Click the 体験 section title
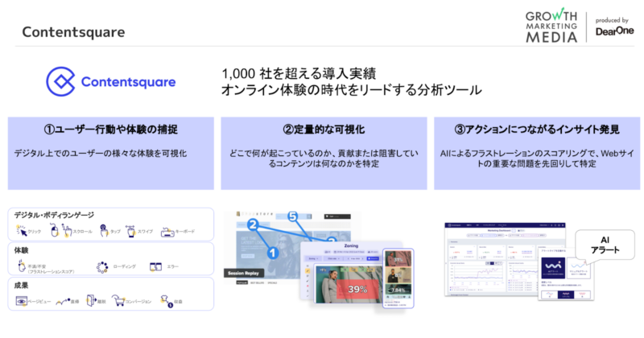This screenshot has width=644, height=338. [22, 250]
